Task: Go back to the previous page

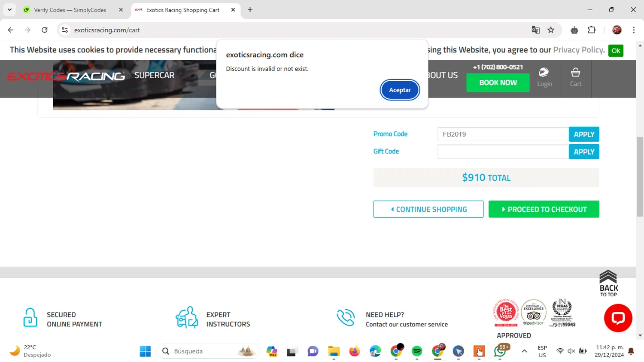Action: [x=11, y=30]
